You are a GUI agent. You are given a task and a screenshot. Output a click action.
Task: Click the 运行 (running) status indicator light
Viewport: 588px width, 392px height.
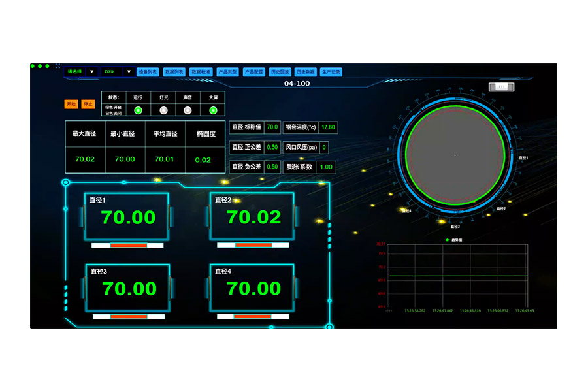pyautogui.click(x=138, y=110)
